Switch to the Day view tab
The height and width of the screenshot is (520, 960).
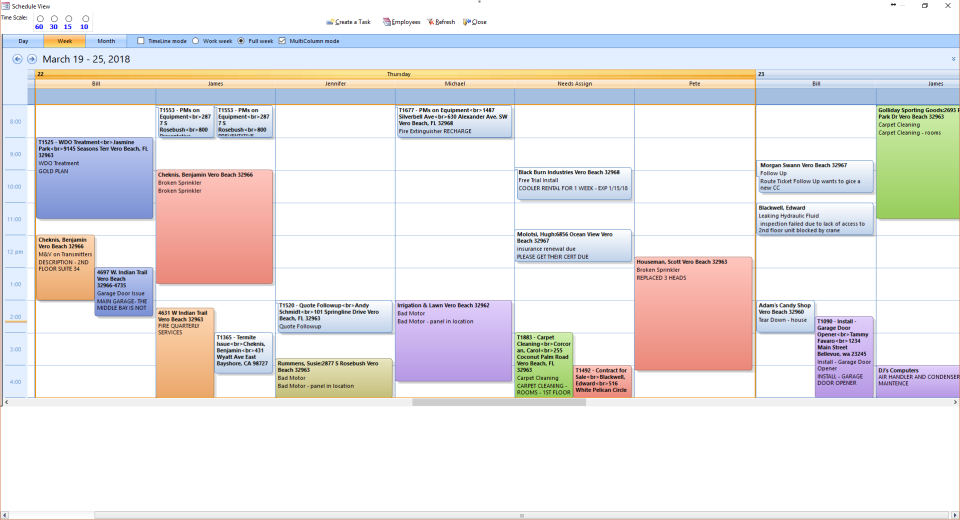click(23, 41)
